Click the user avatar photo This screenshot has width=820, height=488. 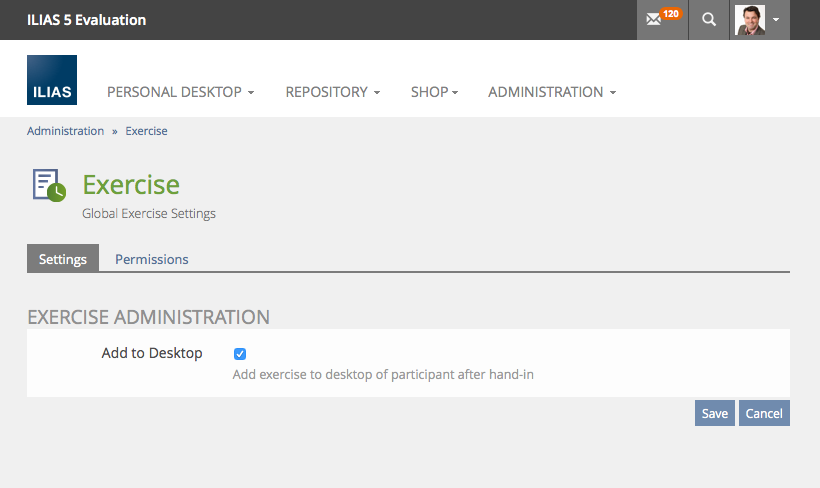(x=749, y=20)
